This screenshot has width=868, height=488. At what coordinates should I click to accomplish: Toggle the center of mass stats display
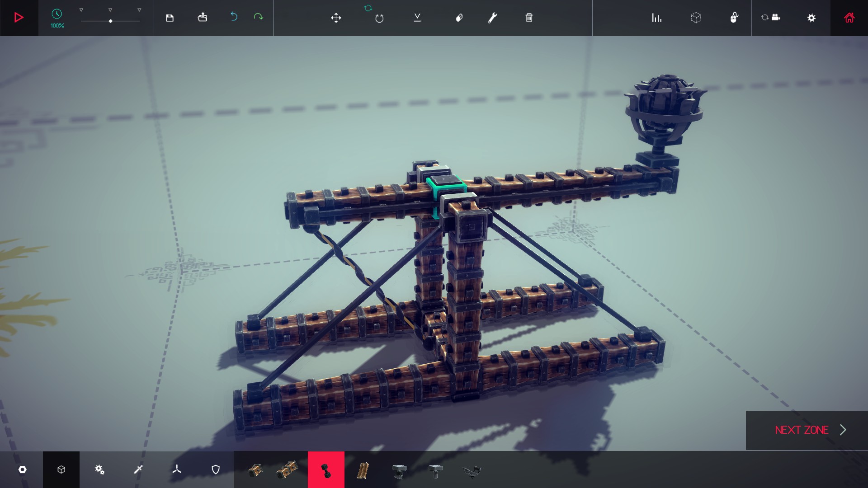[x=656, y=18]
